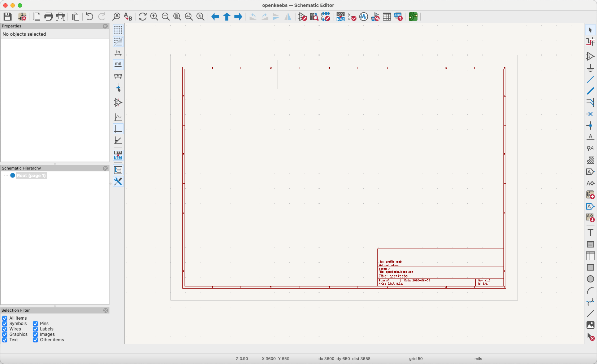Navigate forward with right blue arrow
The image size is (597, 364).
click(x=238, y=17)
